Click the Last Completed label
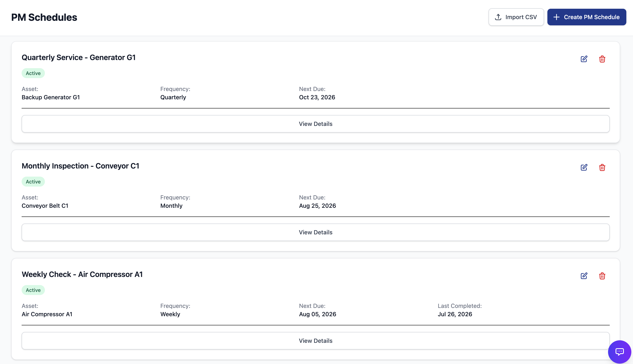The height and width of the screenshot is (364, 633). 459,306
